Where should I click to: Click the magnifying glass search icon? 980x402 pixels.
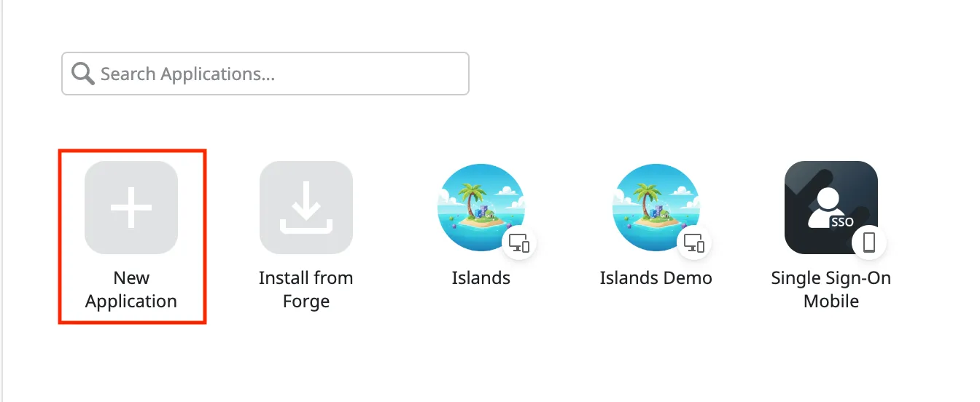pyautogui.click(x=82, y=74)
